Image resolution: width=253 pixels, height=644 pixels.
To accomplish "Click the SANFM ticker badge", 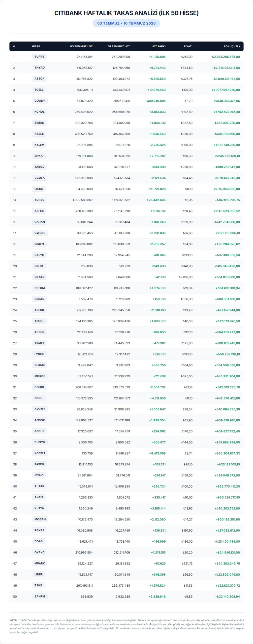I will (x=40, y=596).
